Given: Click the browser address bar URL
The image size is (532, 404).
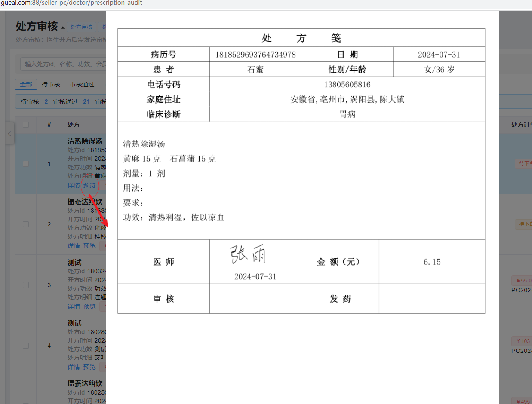Looking at the screenshot, I should (71, 3).
